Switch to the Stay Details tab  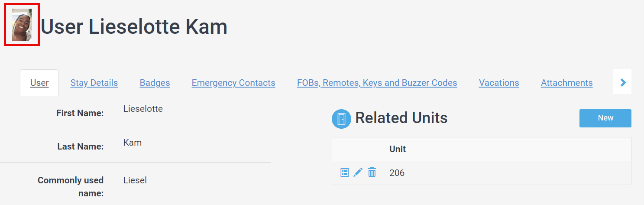(94, 83)
